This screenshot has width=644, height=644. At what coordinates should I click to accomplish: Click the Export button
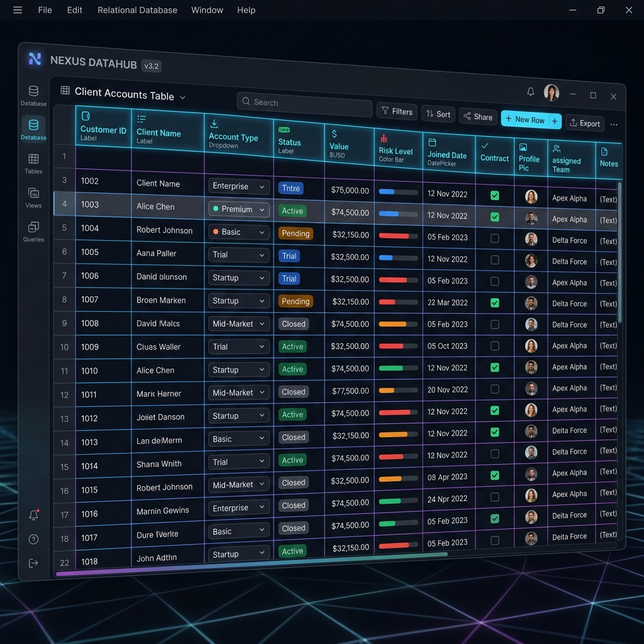pos(584,123)
